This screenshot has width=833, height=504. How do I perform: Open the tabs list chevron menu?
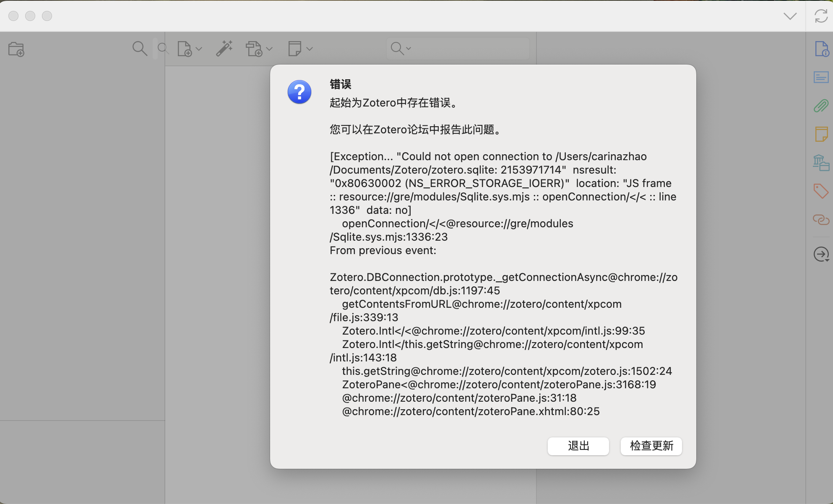[790, 16]
